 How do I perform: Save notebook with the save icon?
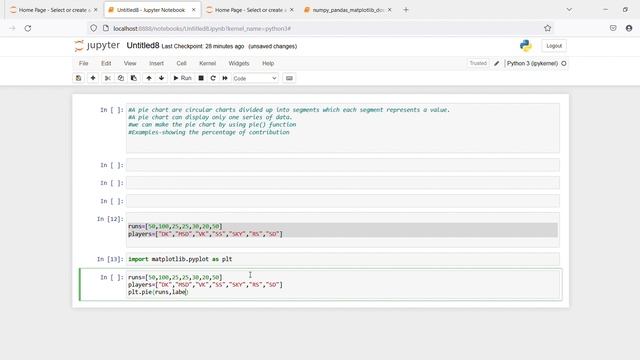(78, 78)
